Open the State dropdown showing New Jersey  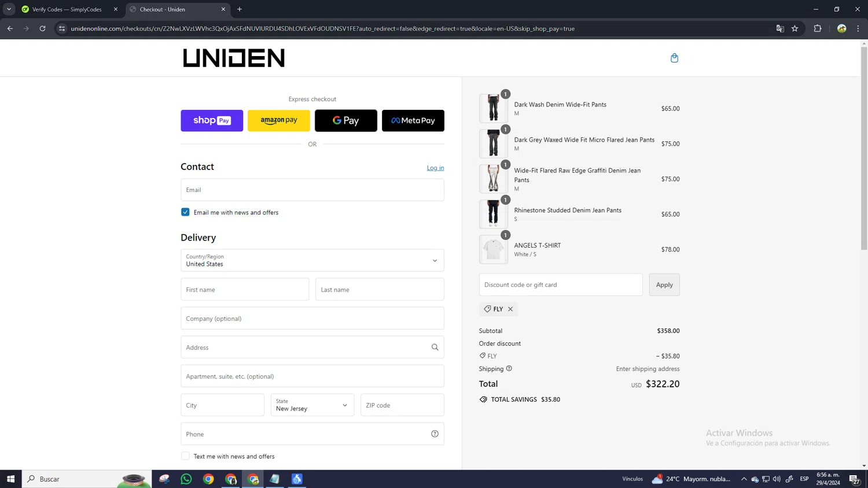point(312,405)
